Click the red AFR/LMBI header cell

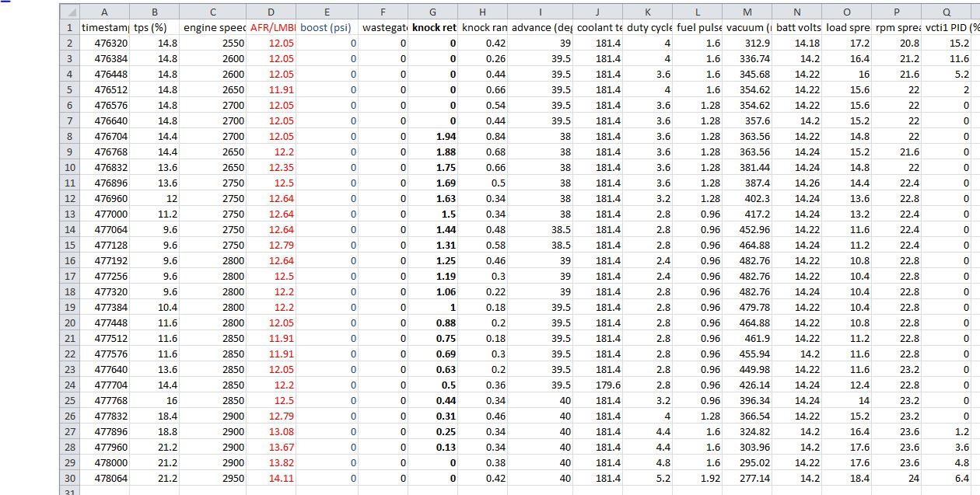point(271,27)
